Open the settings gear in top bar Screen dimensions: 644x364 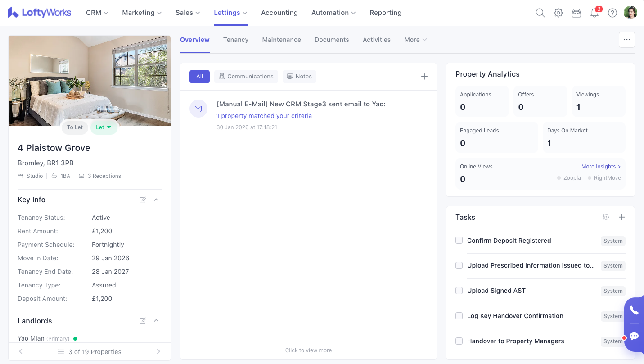(x=558, y=13)
